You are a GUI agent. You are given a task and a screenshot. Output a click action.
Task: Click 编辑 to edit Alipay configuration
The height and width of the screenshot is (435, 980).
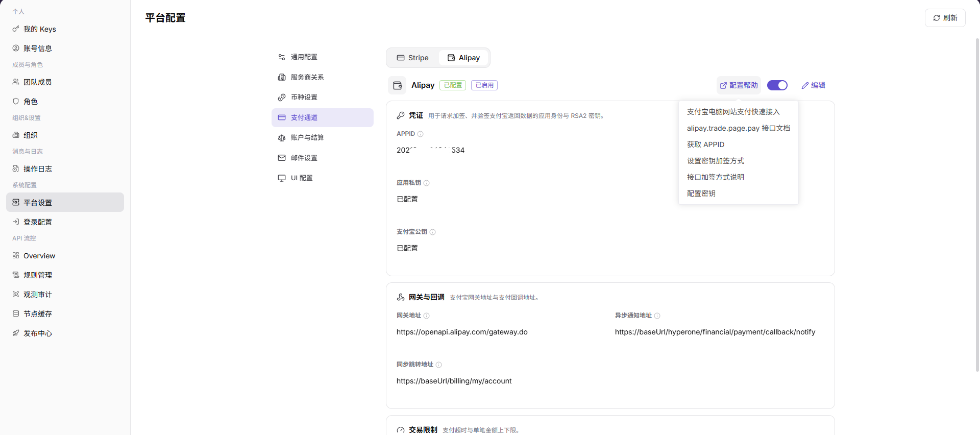tap(813, 85)
